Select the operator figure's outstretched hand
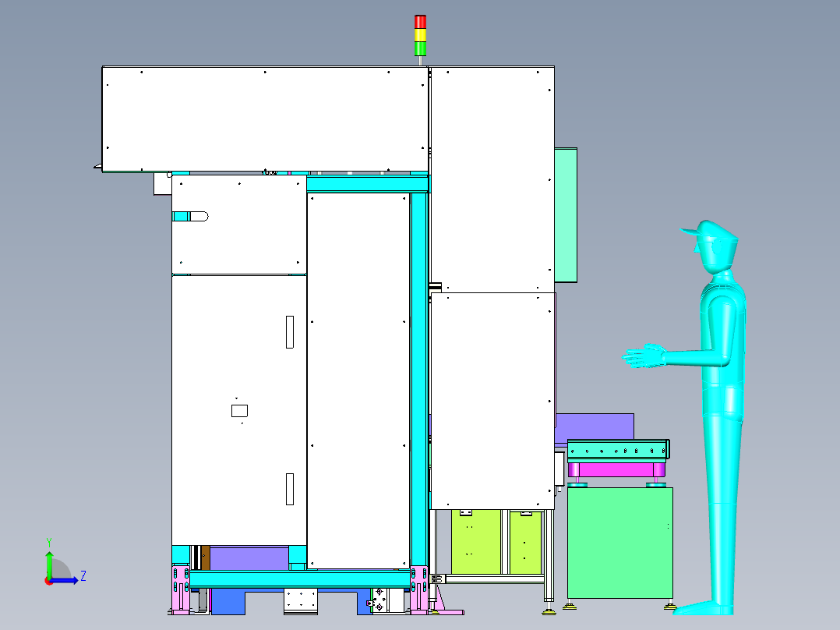840x630 pixels. point(644,356)
